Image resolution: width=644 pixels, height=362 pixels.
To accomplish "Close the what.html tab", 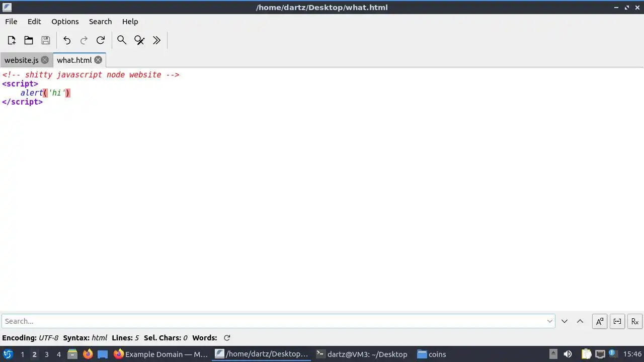I will [98, 60].
